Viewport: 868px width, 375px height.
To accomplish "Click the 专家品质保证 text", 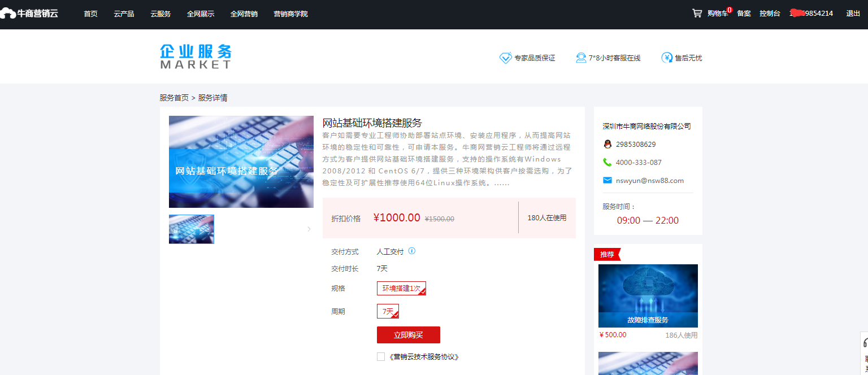I will coord(535,58).
